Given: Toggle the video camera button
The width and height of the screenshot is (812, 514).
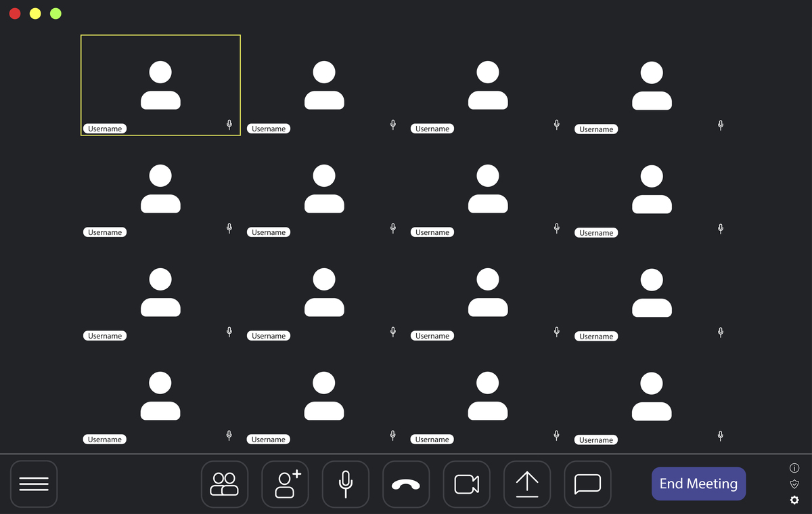Looking at the screenshot, I should (x=466, y=484).
